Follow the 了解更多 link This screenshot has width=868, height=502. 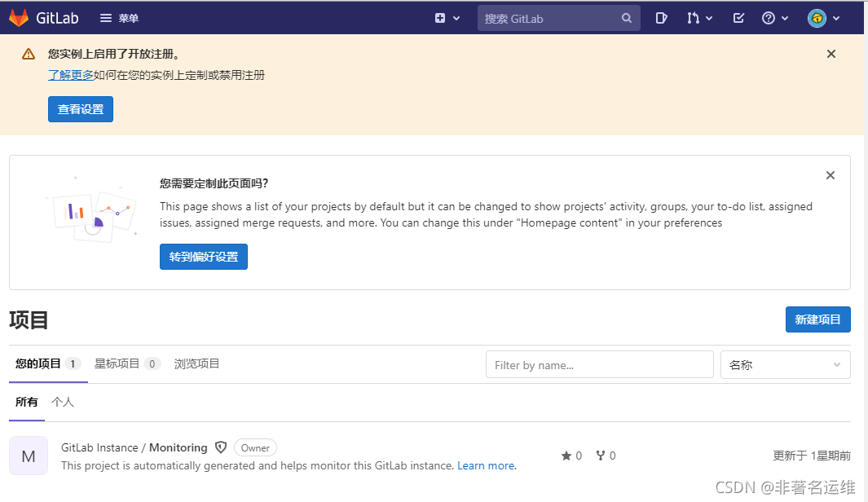click(70, 75)
